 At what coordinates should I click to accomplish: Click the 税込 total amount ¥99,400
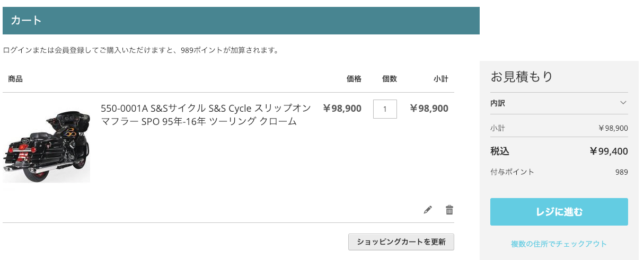click(608, 151)
